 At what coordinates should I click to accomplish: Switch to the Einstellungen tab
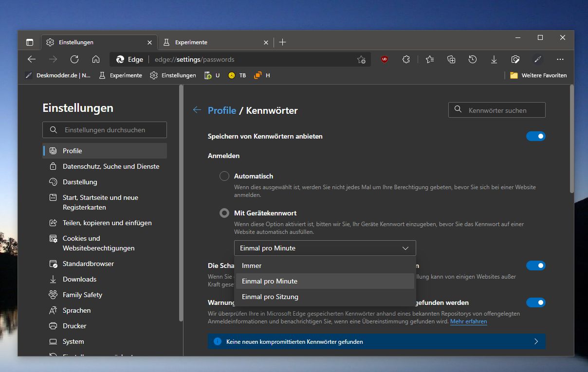pos(99,42)
